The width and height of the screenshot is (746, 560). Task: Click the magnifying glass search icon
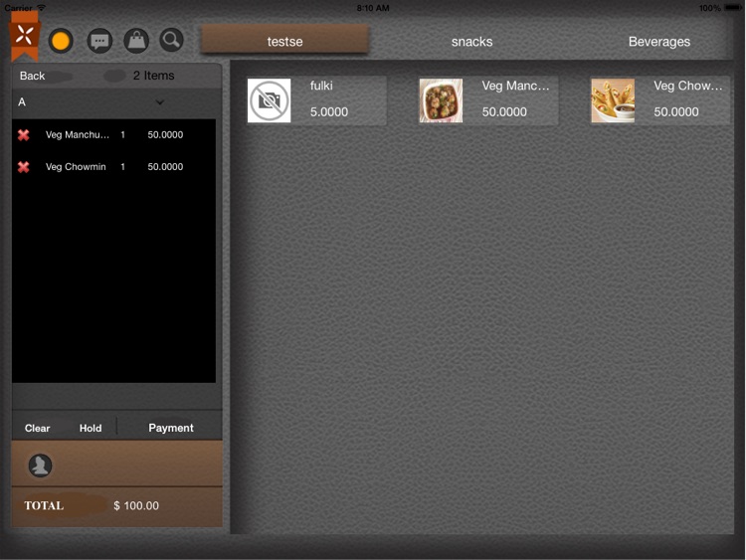click(171, 41)
